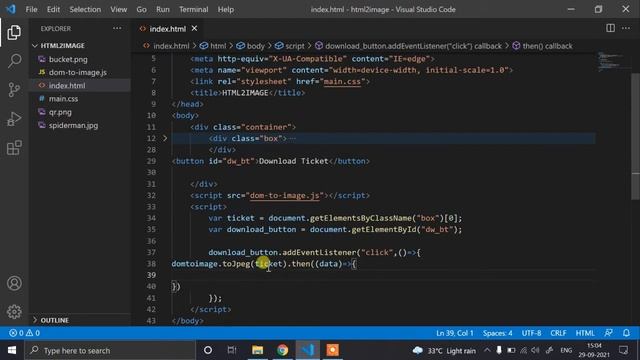Open the Explorer view in activity bar

tap(14, 32)
